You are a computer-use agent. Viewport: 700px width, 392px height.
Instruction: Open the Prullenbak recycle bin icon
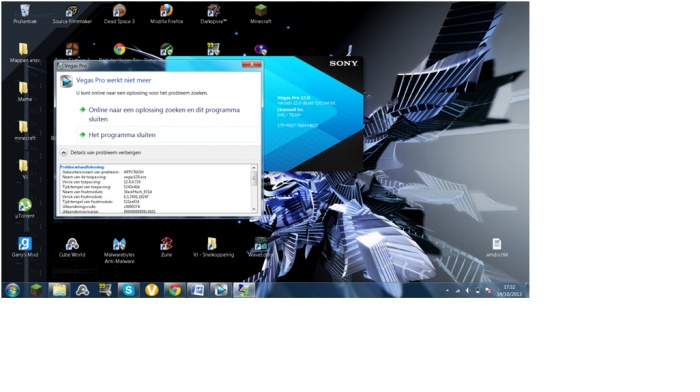click(25, 14)
